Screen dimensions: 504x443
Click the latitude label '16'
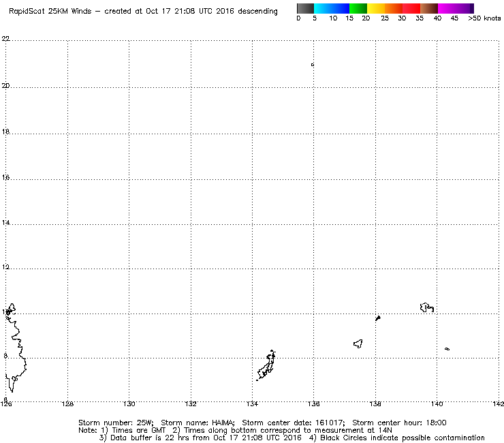(x=5, y=177)
